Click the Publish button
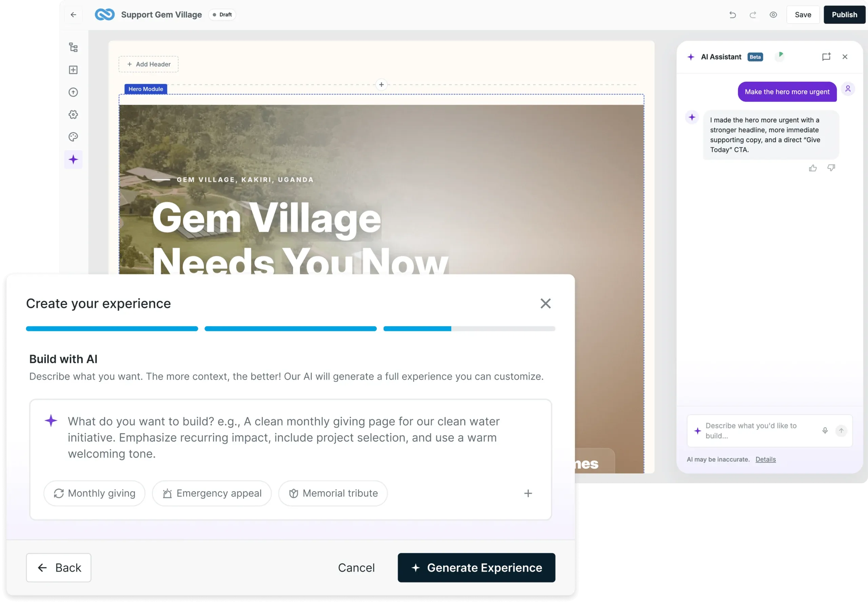 (x=844, y=15)
